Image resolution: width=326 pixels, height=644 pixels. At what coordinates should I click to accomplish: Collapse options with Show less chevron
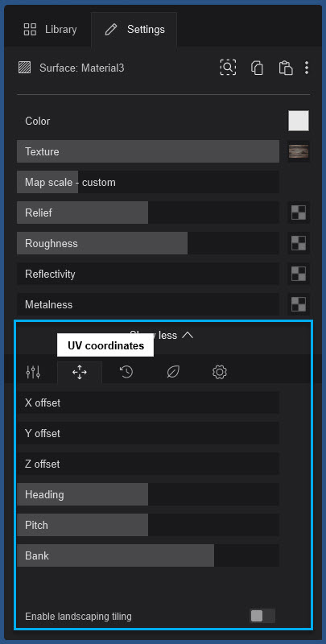[161, 335]
